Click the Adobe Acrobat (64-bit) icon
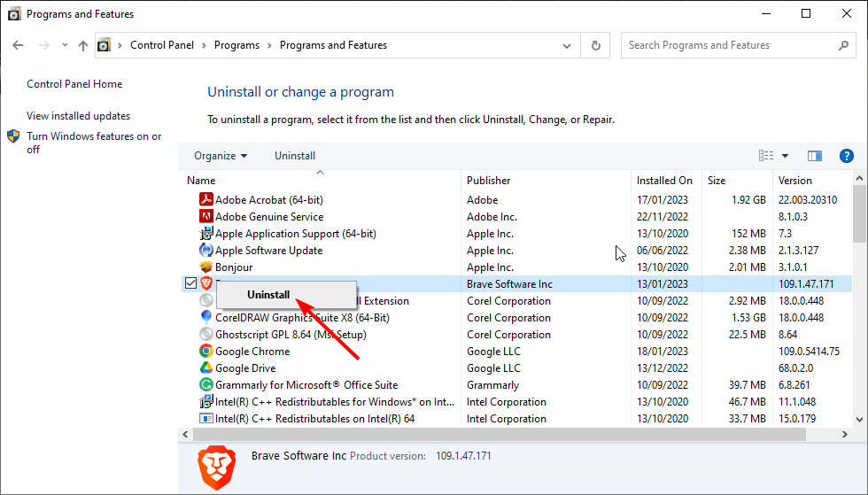This screenshot has width=868, height=495. tap(205, 199)
